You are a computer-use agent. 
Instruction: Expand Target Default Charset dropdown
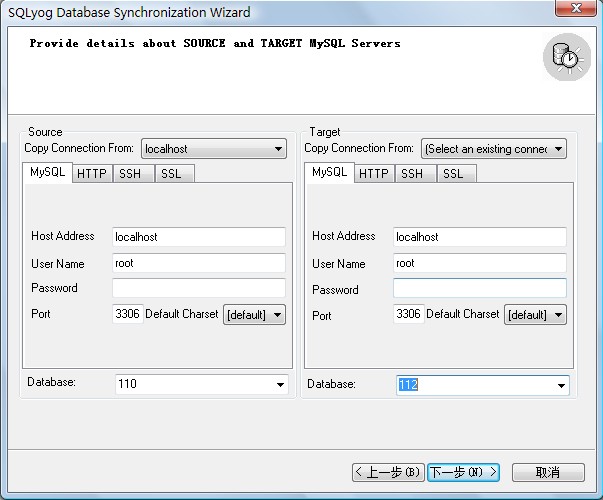pos(535,315)
